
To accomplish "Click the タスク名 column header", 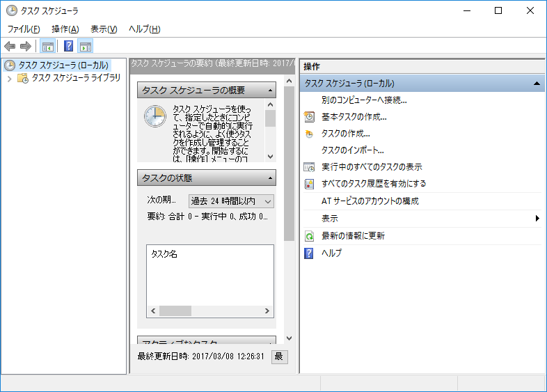I will [164, 254].
